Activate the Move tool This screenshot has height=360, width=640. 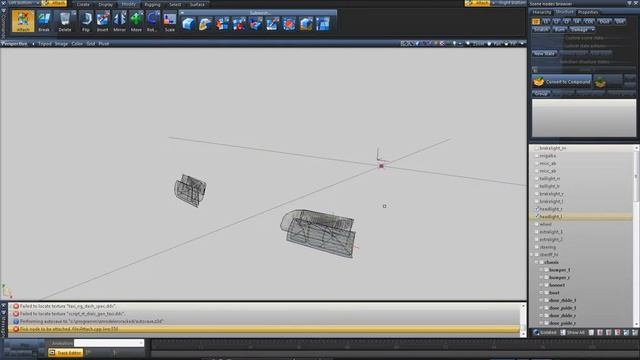(x=136, y=21)
